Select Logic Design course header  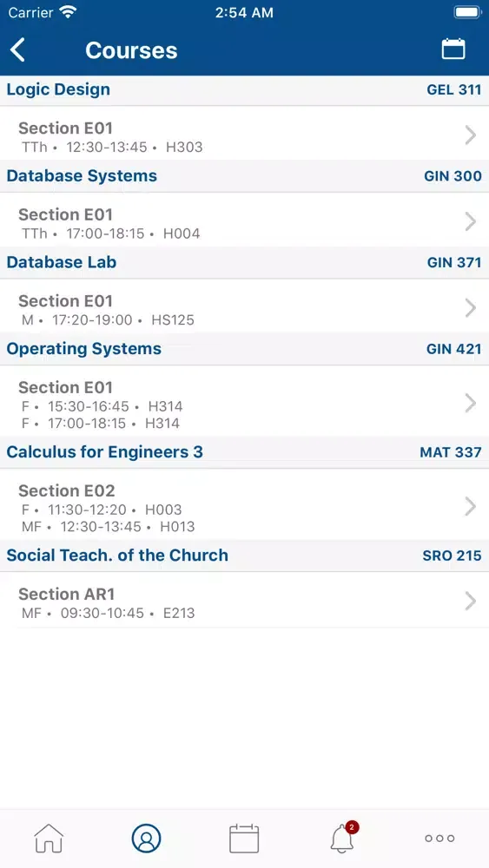coord(244,89)
